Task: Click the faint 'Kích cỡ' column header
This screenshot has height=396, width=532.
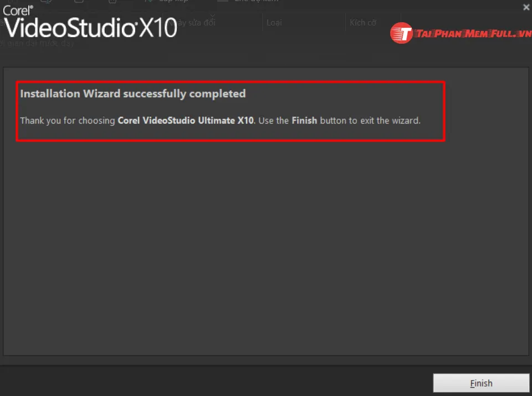Action: (363, 23)
